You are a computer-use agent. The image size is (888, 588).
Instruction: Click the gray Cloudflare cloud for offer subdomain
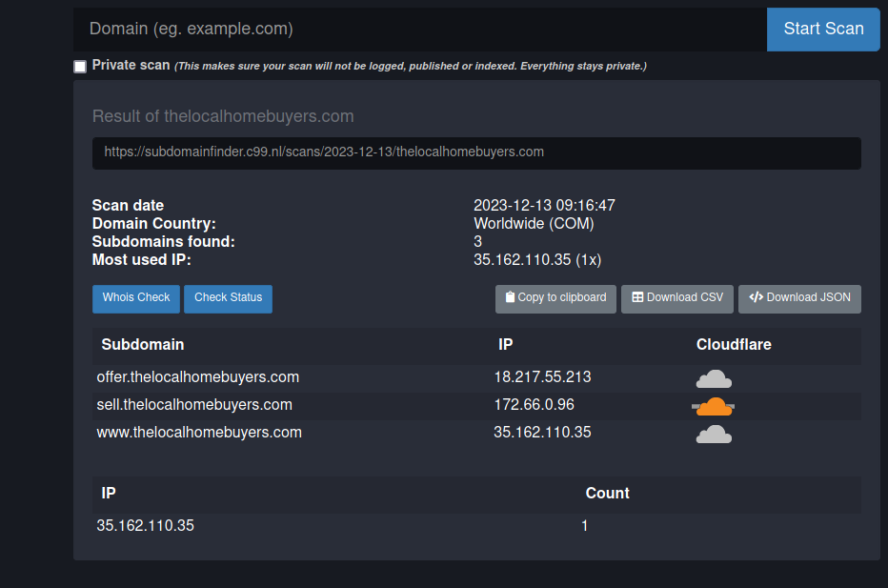[x=714, y=378]
